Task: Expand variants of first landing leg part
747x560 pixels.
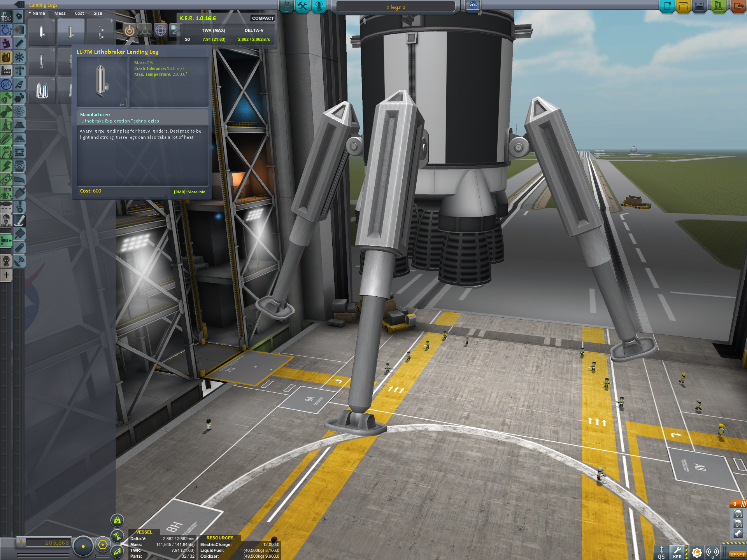Action: pos(53,21)
